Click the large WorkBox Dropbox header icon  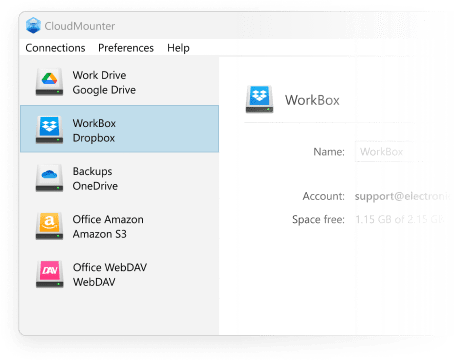click(x=259, y=99)
